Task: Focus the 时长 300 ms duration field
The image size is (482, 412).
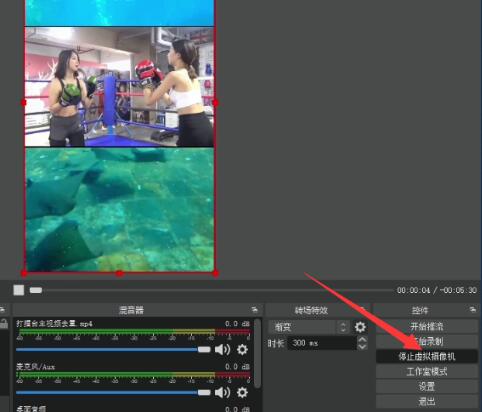Action: click(322, 343)
